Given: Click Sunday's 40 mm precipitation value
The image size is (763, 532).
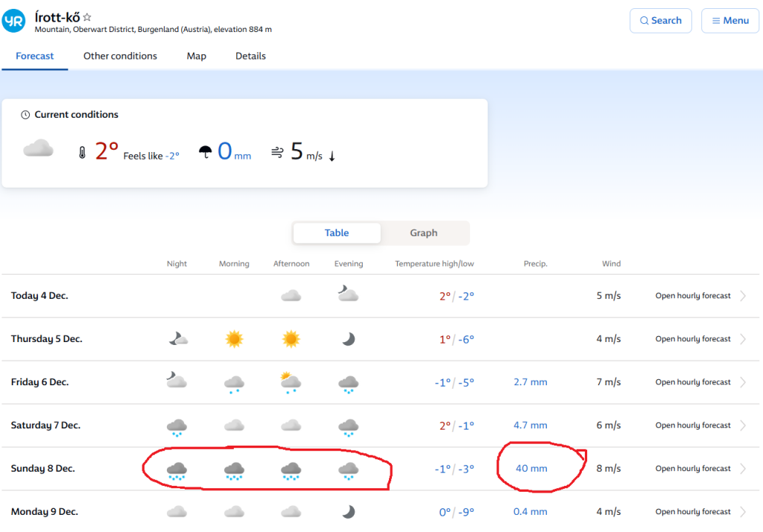Looking at the screenshot, I should point(531,469).
